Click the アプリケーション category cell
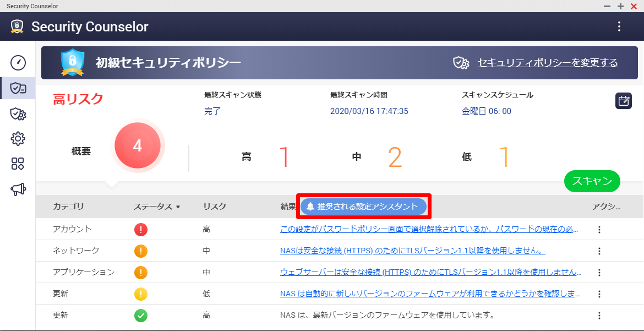 click(x=84, y=272)
